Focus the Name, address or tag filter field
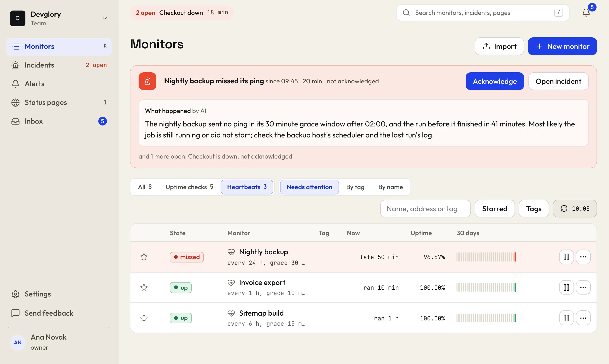The width and height of the screenshot is (609, 364). (x=425, y=209)
